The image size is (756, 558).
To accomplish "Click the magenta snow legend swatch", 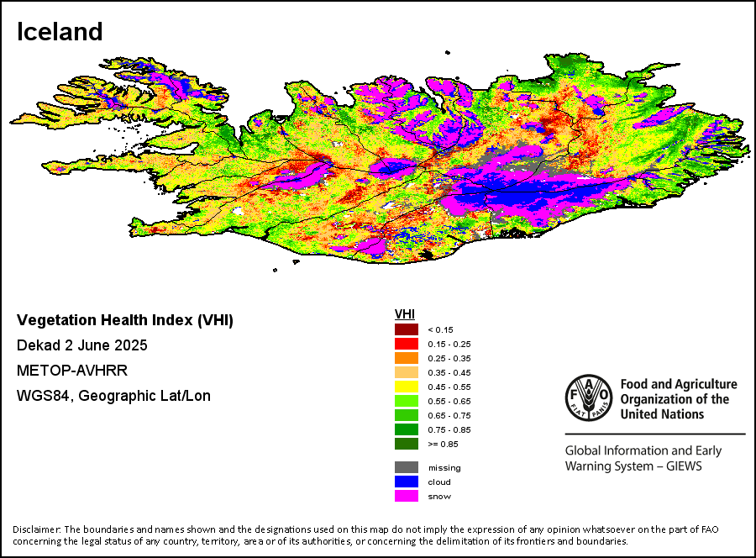I will [x=407, y=496].
